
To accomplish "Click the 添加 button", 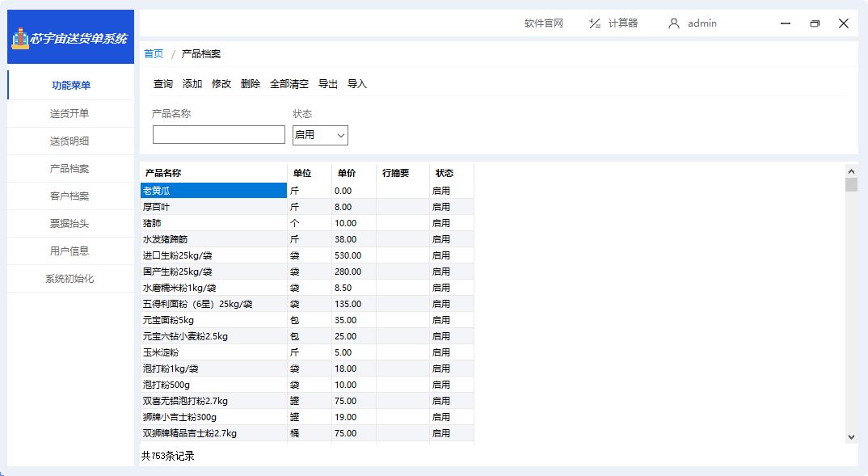I will (x=192, y=83).
